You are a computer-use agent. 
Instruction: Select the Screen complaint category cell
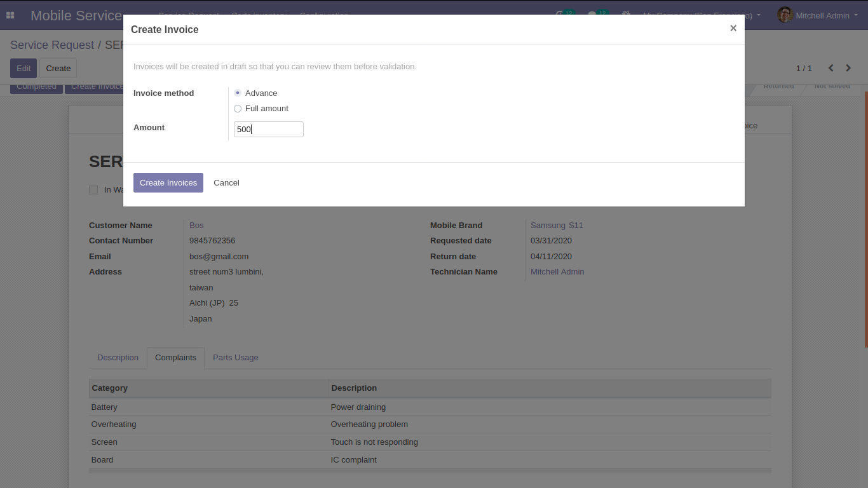[209, 442]
